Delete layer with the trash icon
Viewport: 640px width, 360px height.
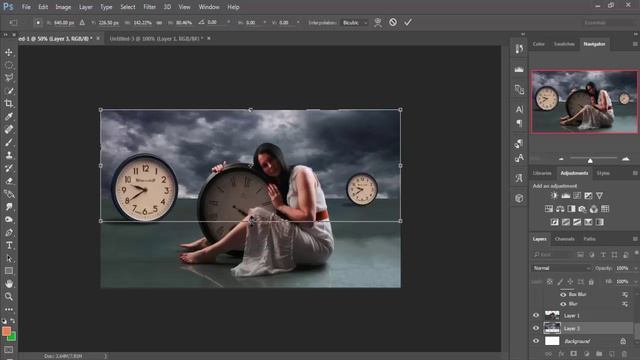click(624, 353)
